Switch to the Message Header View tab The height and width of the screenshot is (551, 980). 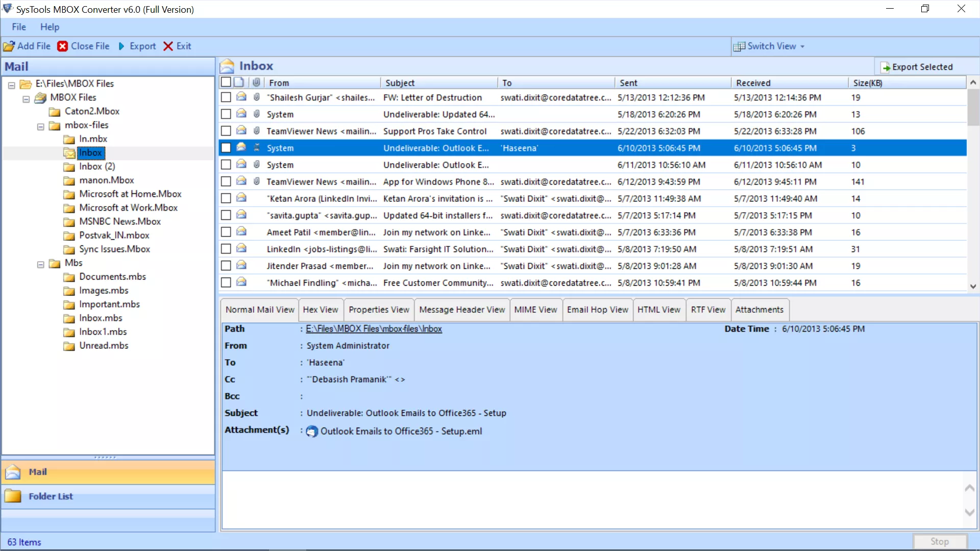click(462, 310)
